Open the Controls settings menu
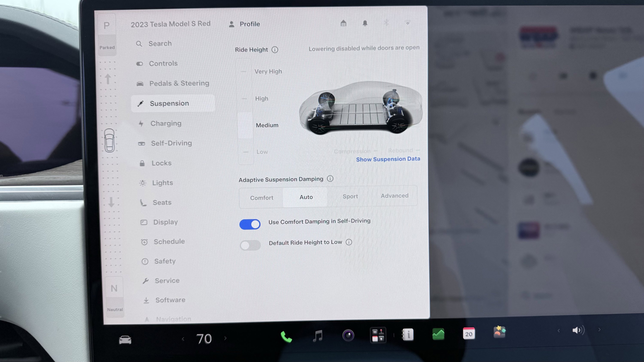Viewport: 644px width, 362px height. click(157, 64)
